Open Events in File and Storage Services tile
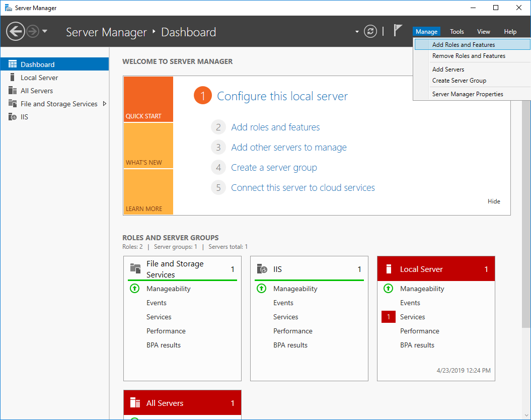531x420 pixels. 157,303
